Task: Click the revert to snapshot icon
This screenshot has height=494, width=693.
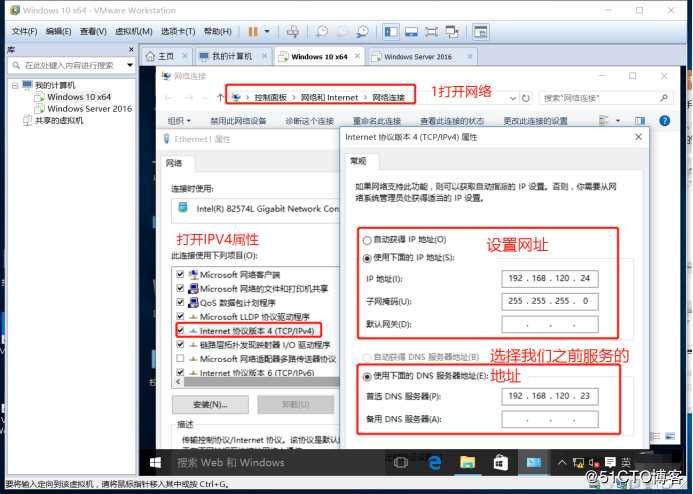Action: (342, 31)
